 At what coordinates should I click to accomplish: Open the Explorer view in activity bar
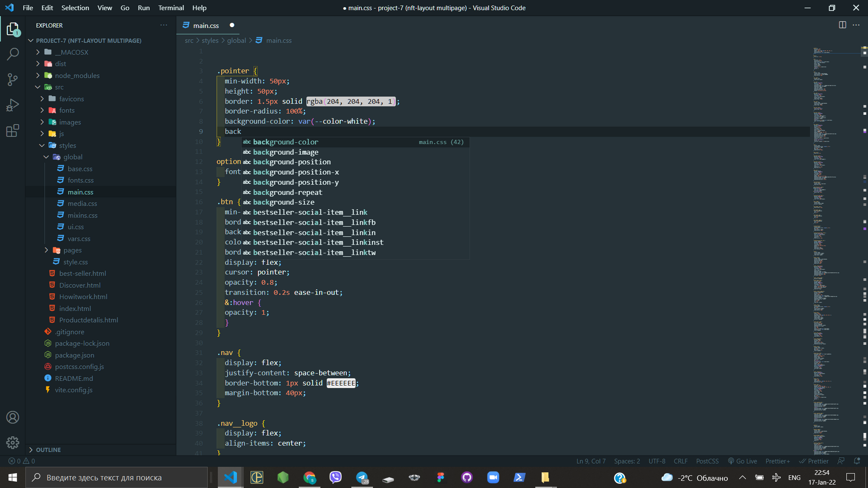[13, 29]
